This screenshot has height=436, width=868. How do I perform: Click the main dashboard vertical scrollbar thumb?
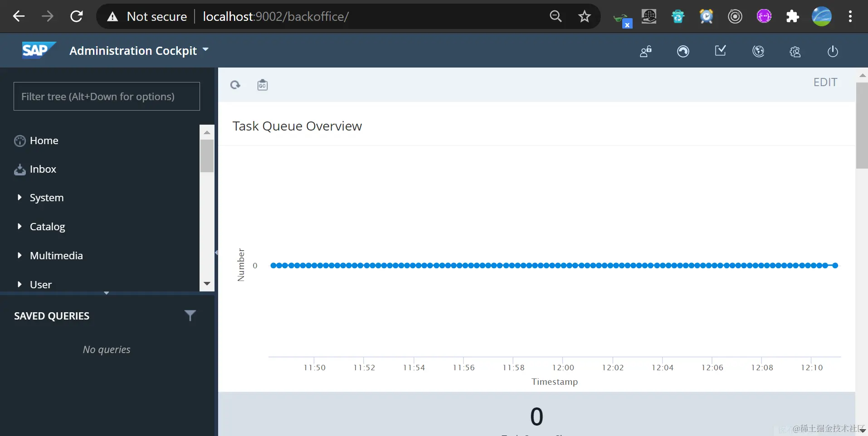(862, 126)
